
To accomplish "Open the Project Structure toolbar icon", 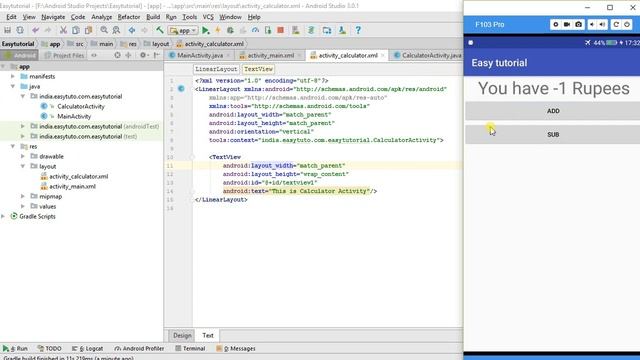I will click(327, 30).
